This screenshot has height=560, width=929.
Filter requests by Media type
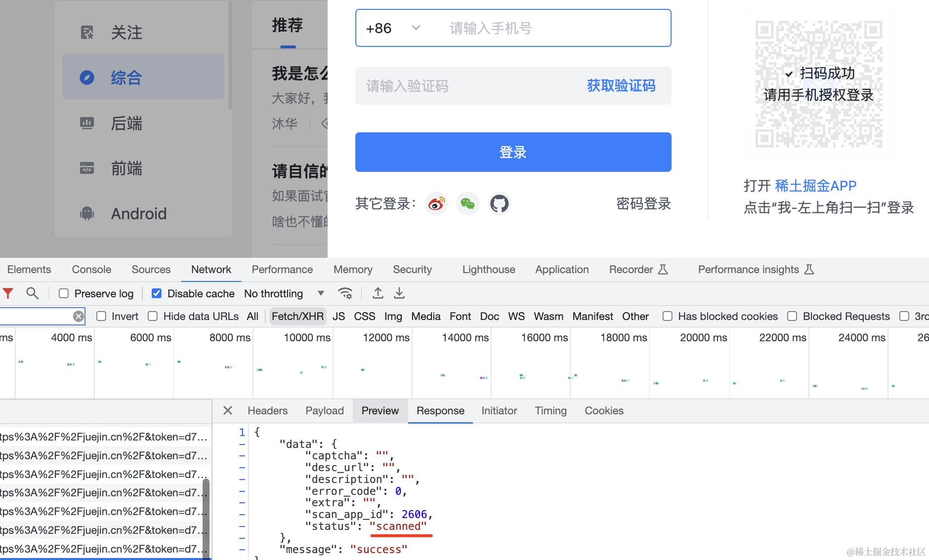point(425,316)
